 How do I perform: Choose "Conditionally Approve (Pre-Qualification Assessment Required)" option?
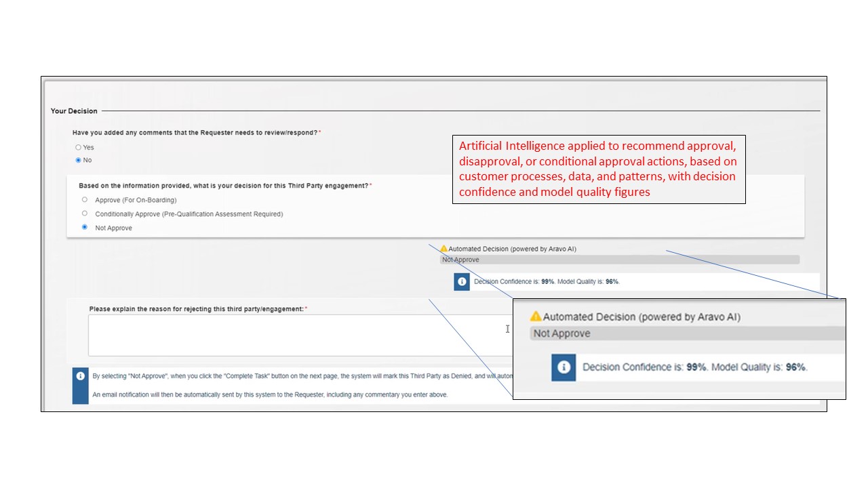pos(85,213)
